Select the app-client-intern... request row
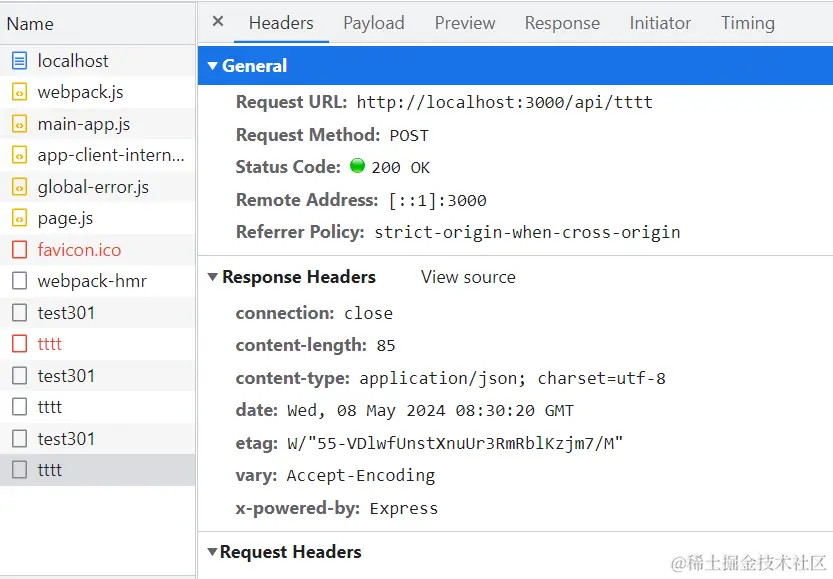Screen dimensions: 833x579 [110, 155]
